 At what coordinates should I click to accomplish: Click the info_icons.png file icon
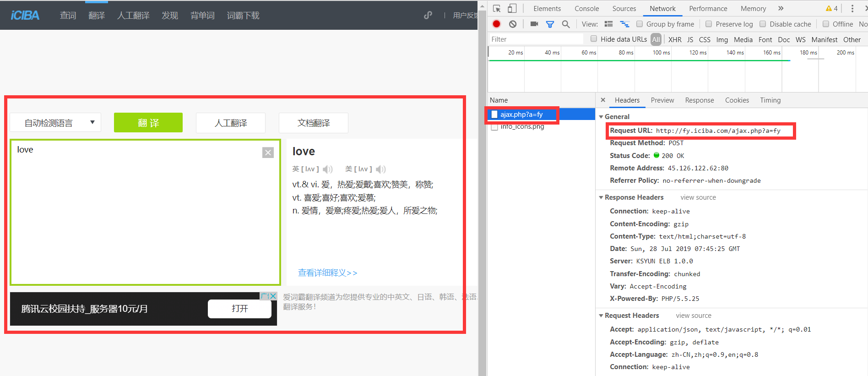(x=494, y=126)
